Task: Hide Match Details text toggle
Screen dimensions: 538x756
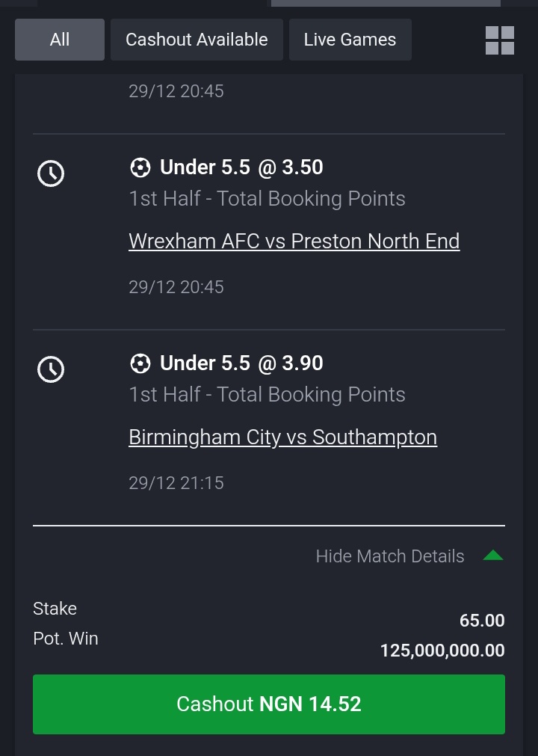Action: (x=389, y=556)
